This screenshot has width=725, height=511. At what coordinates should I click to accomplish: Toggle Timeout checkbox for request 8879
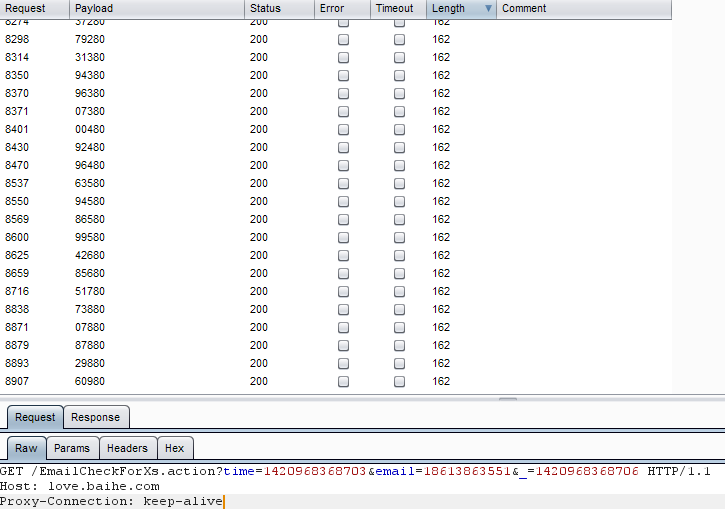(x=399, y=346)
